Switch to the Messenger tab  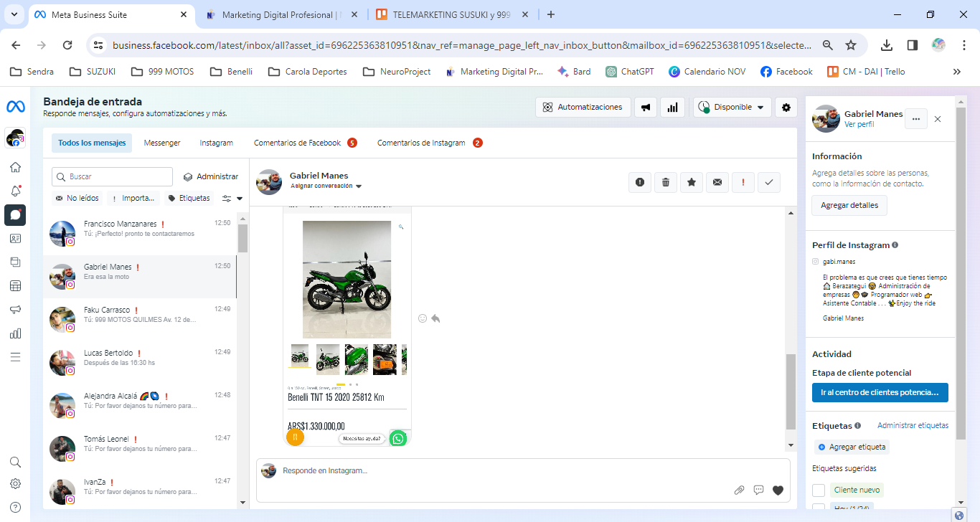(x=162, y=143)
